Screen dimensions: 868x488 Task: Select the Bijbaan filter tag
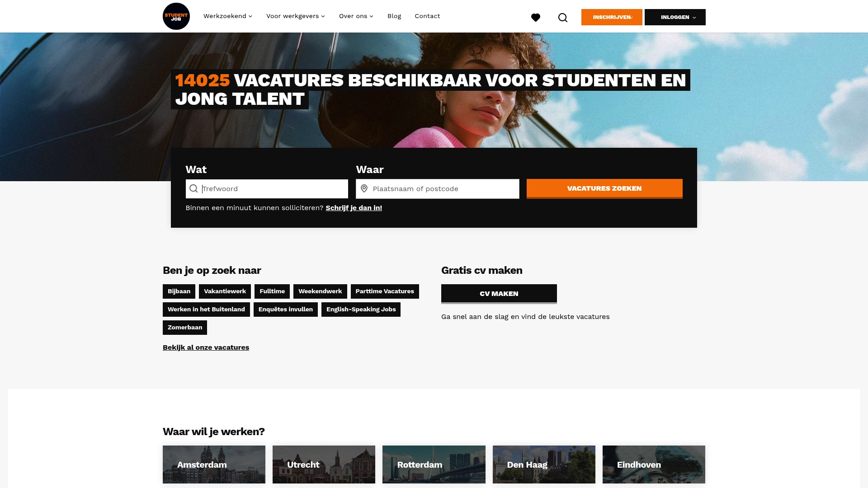(x=179, y=291)
